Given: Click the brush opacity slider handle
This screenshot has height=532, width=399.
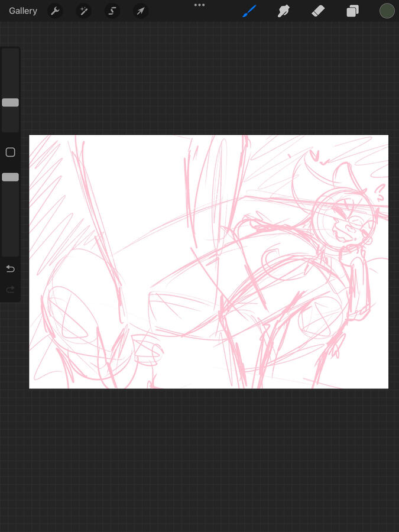Looking at the screenshot, I should (10, 177).
